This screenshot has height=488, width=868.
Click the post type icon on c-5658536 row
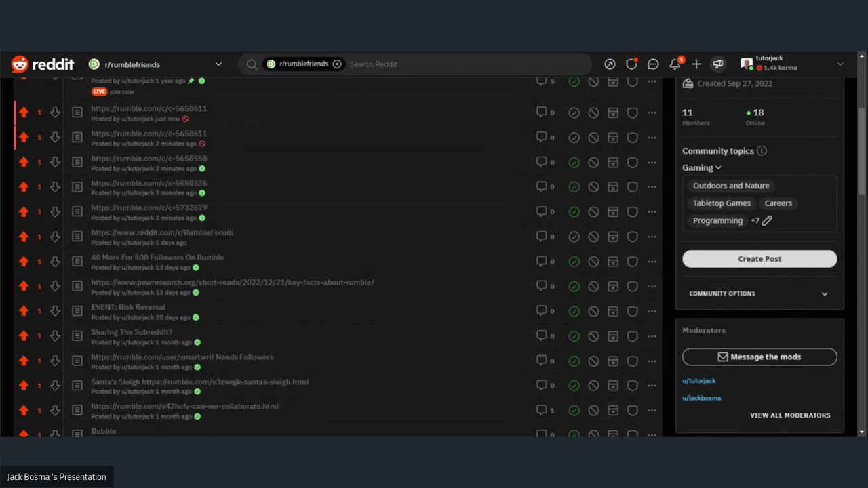77,187
